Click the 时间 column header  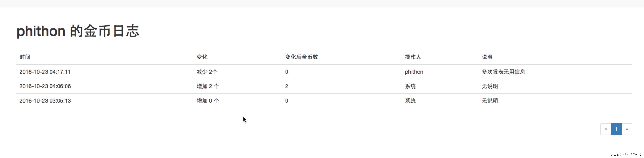(x=25, y=57)
